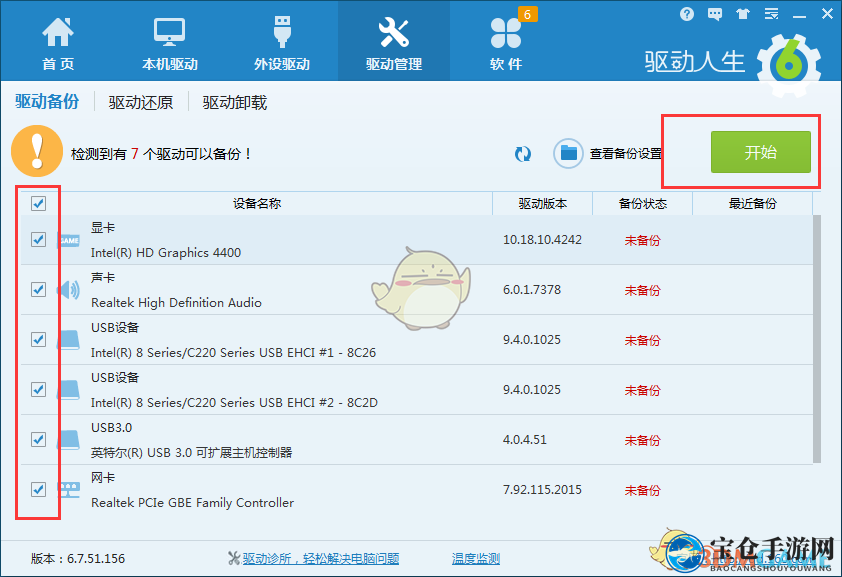The width and height of the screenshot is (842, 577).
Task: Open the 温度监测 link
Action: pyautogui.click(x=476, y=559)
